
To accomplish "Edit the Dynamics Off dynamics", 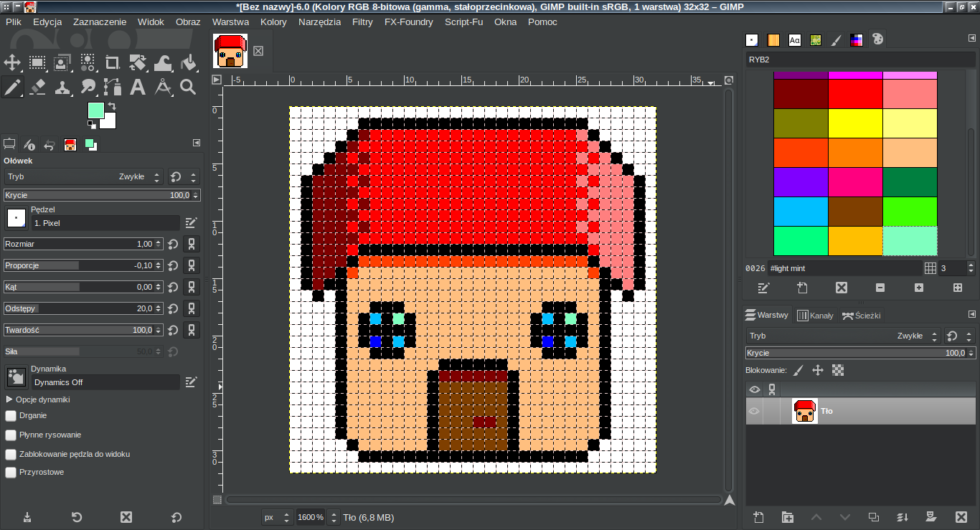I will tap(191, 382).
